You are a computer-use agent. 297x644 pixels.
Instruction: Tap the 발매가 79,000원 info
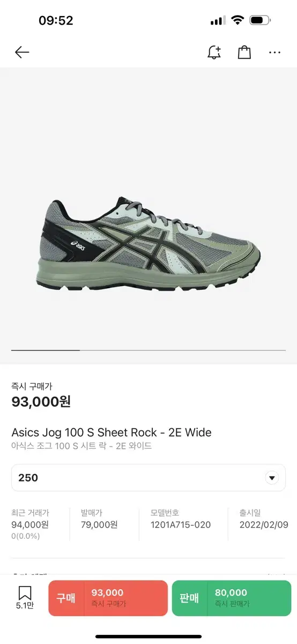click(x=99, y=519)
